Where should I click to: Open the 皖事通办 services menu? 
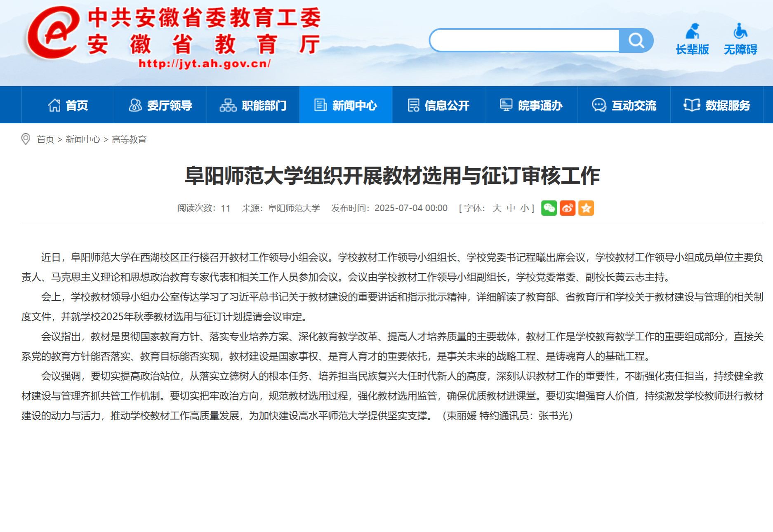pos(531,105)
